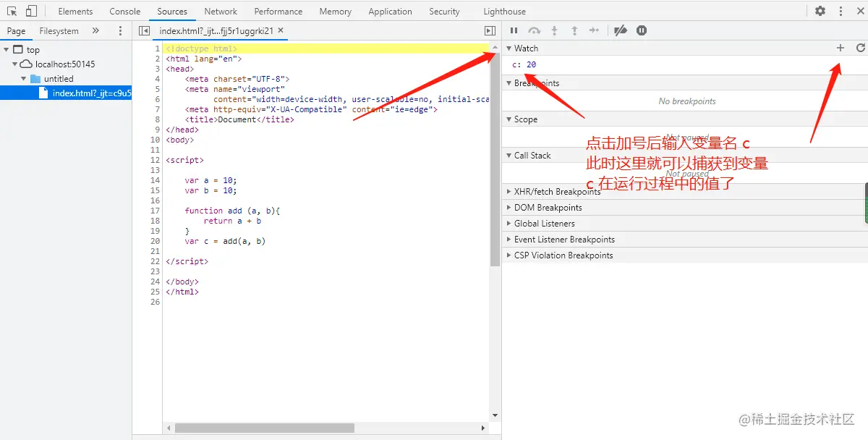Click the 'function add (a, b){' line
This screenshot has width=868, height=440.
point(232,211)
